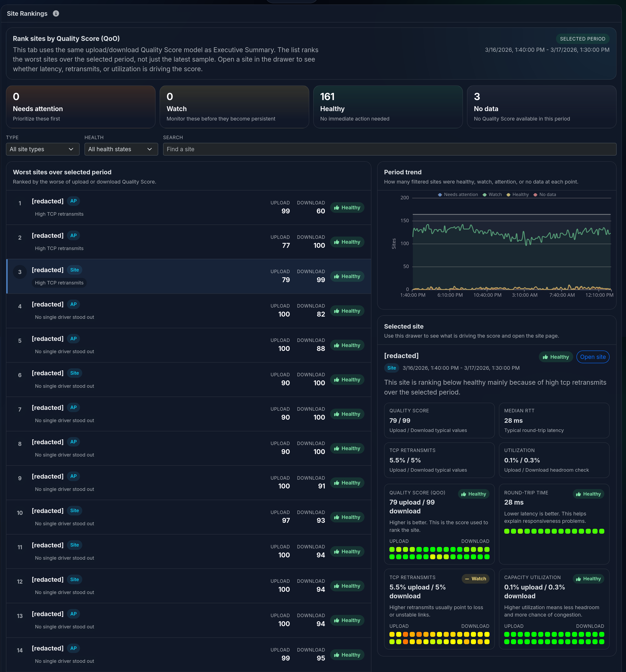Select the High TCP retransmits pill on rank 3
This screenshot has height=672, width=626.
[59, 283]
